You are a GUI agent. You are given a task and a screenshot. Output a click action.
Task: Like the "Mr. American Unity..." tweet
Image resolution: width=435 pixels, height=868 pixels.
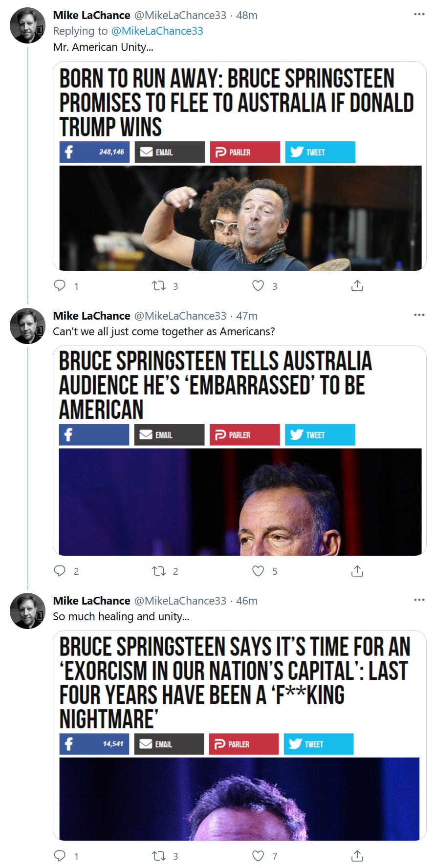click(x=258, y=285)
